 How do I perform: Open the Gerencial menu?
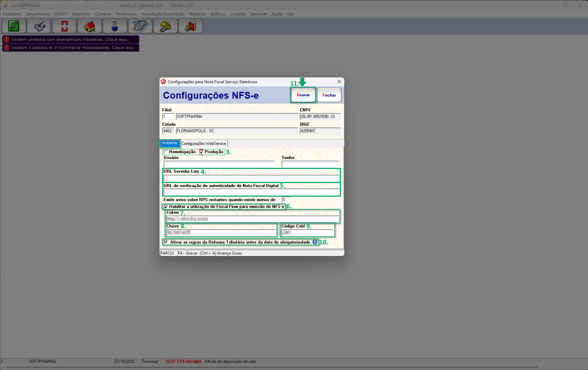(x=258, y=14)
